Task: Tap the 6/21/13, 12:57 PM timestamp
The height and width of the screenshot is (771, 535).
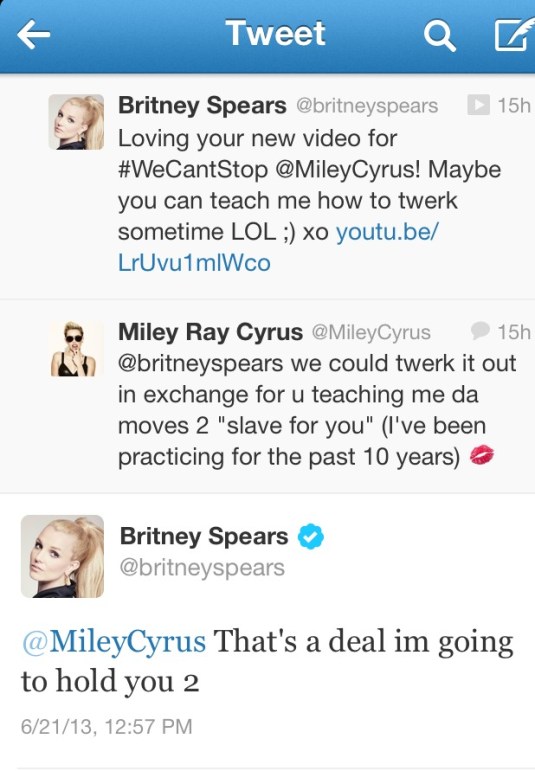Action: 107,727
